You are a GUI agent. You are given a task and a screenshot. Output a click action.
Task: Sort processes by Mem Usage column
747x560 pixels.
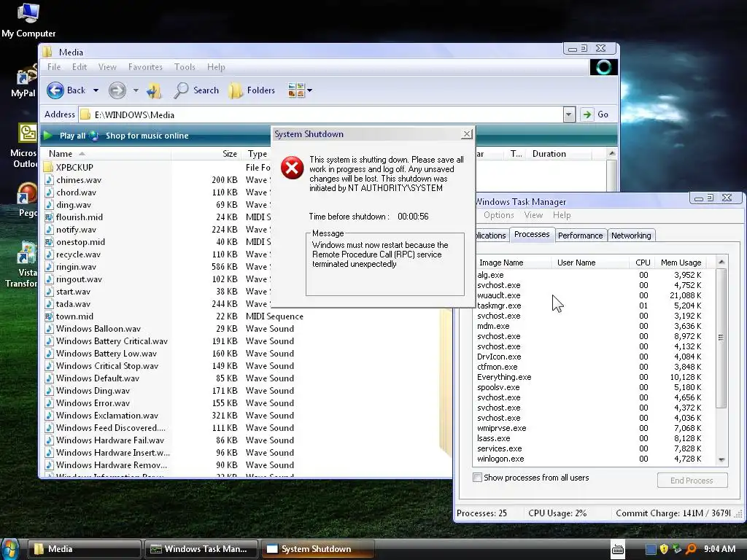point(681,262)
